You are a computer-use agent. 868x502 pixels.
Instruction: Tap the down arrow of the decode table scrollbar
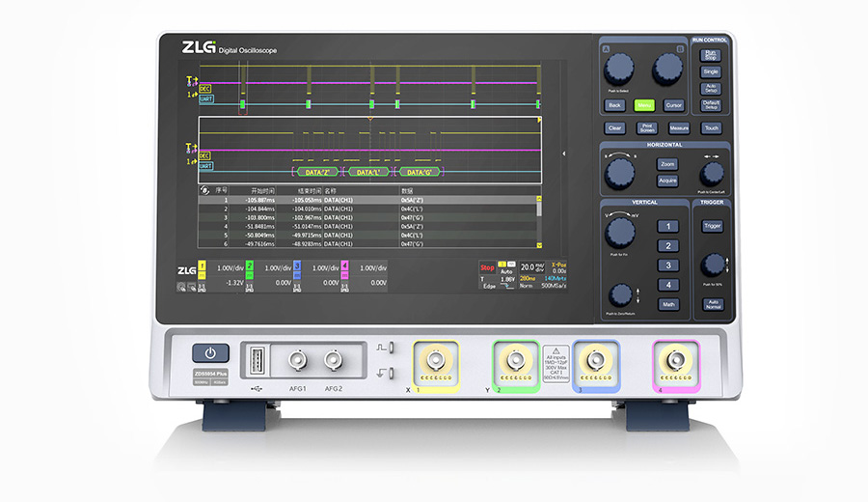539,247
